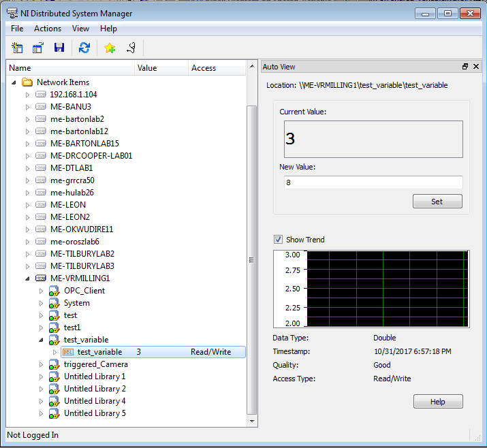This screenshot has width=487, height=448.
Task: Click the star favorites icon
Action: pyautogui.click(x=110, y=48)
